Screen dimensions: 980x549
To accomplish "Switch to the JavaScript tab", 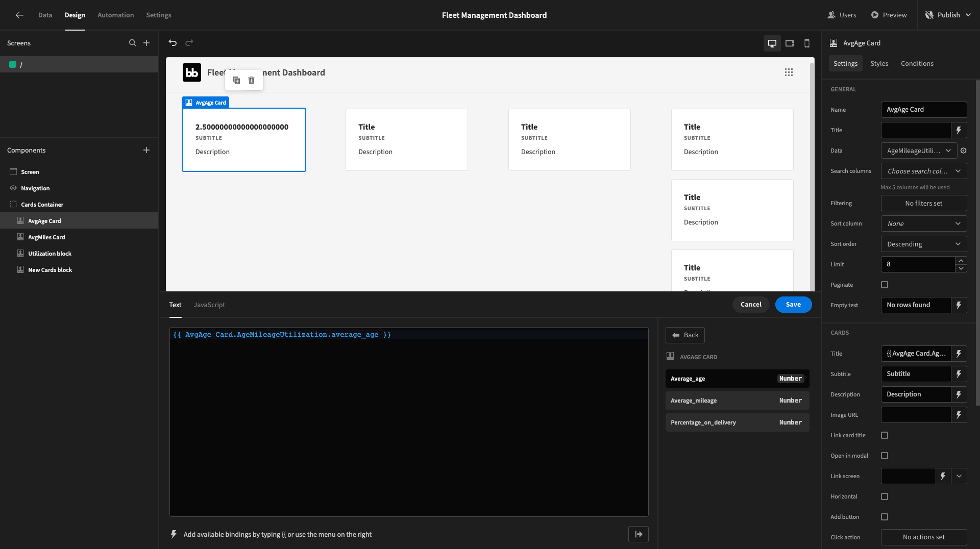I will click(x=209, y=305).
